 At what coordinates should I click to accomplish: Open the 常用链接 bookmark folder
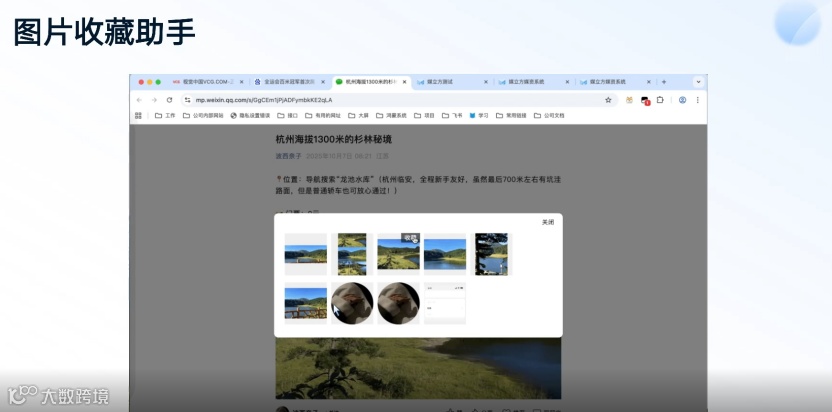coord(511,115)
